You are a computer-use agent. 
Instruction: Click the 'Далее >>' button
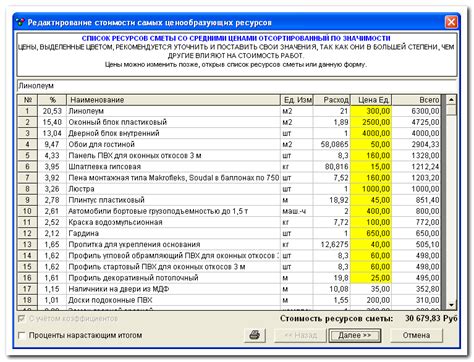tap(355, 335)
